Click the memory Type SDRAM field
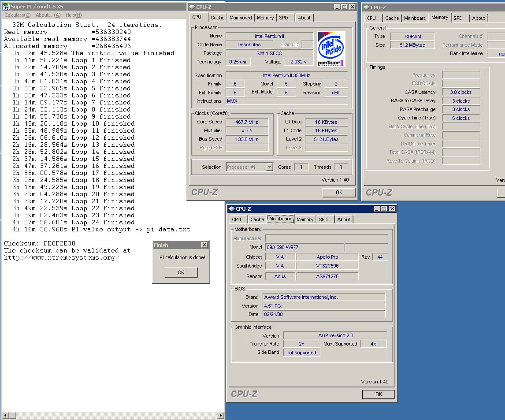 (412, 37)
